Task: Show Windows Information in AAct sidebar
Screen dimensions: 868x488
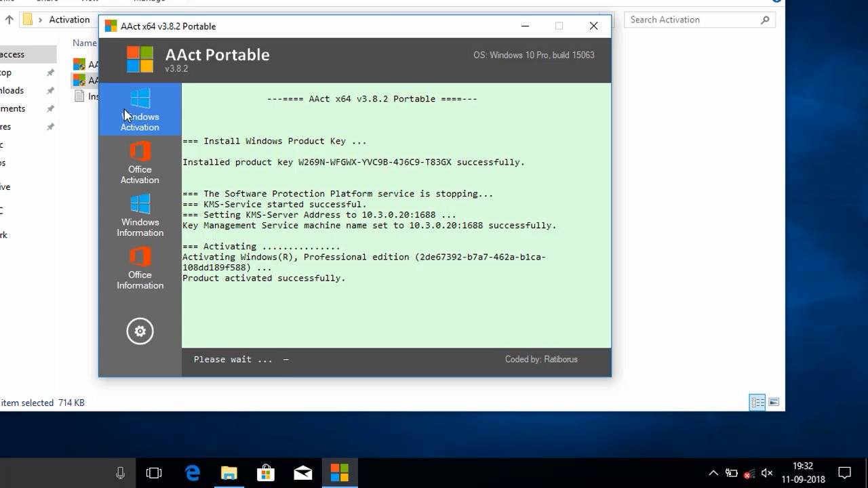Action: pos(140,215)
